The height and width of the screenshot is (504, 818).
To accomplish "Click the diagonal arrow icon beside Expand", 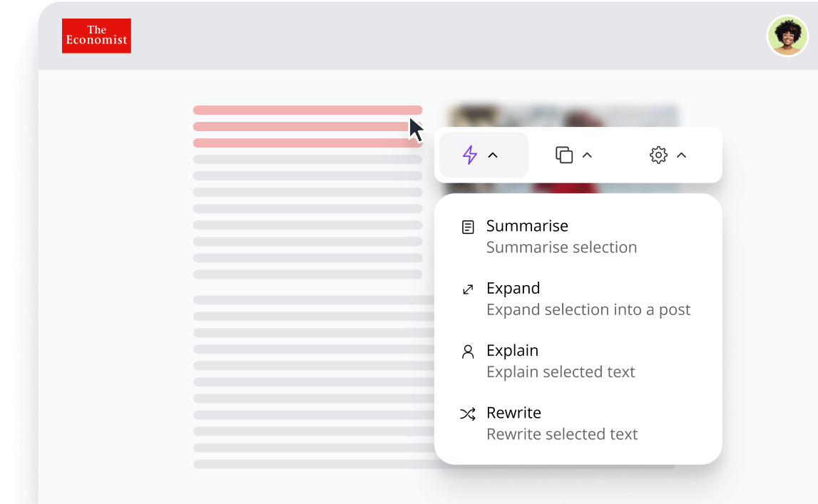I will coord(468,289).
